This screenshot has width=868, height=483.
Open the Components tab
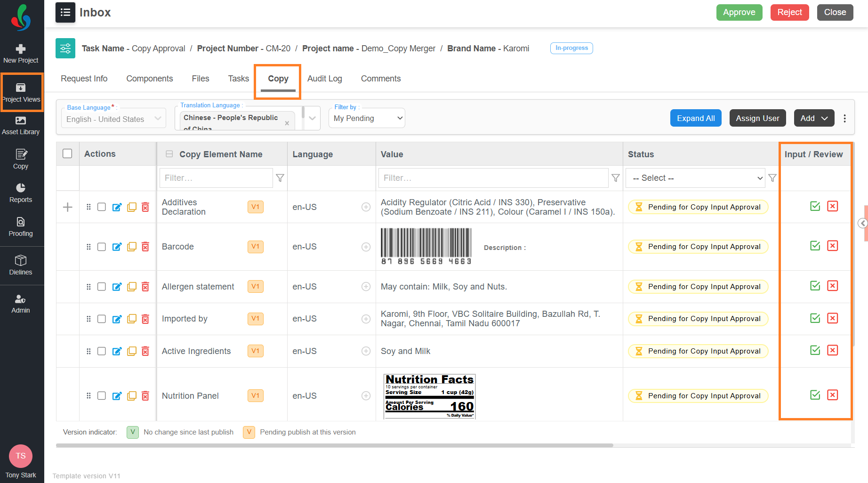(x=150, y=79)
